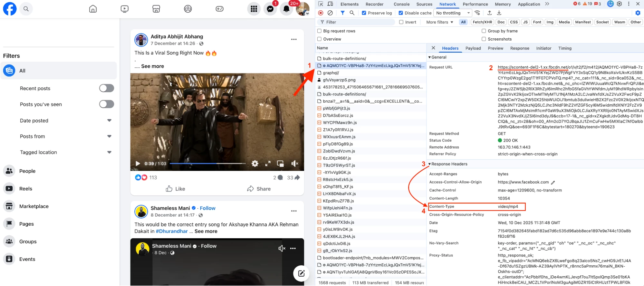
Task: Switch to Console tab in DevTools
Action: pyautogui.click(x=401, y=4)
